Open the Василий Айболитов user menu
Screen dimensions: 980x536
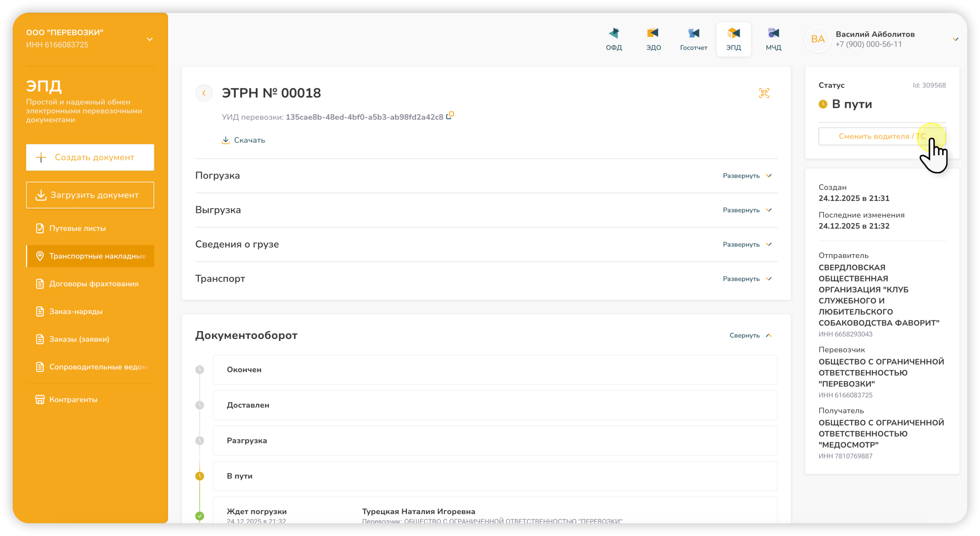click(x=955, y=39)
